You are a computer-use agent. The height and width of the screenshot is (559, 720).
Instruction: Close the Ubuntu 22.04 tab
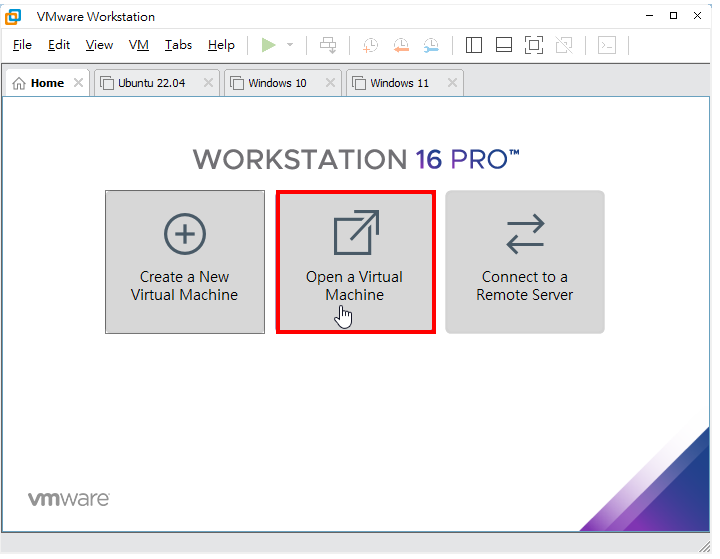point(208,83)
